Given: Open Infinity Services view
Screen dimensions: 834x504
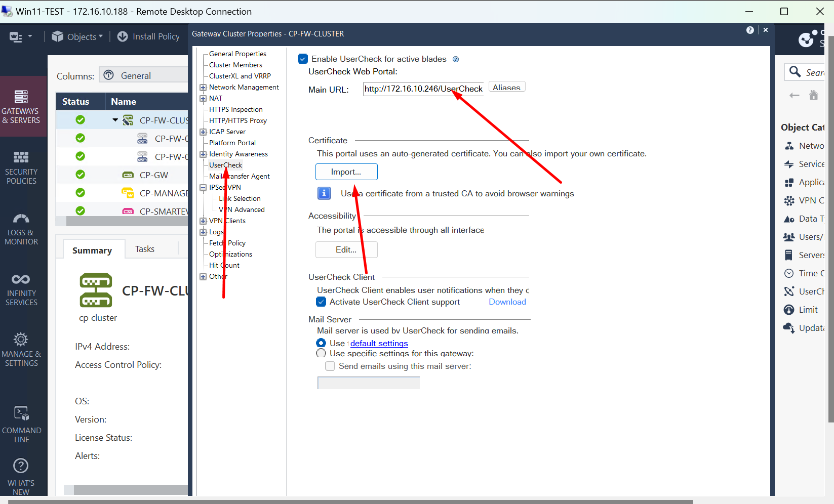Looking at the screenshot, I should tap(21, 288).
